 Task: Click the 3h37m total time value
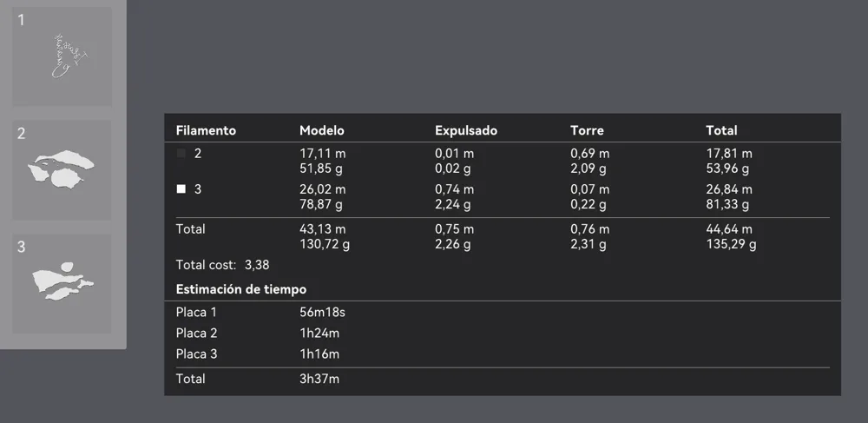[x=319, y=380]
